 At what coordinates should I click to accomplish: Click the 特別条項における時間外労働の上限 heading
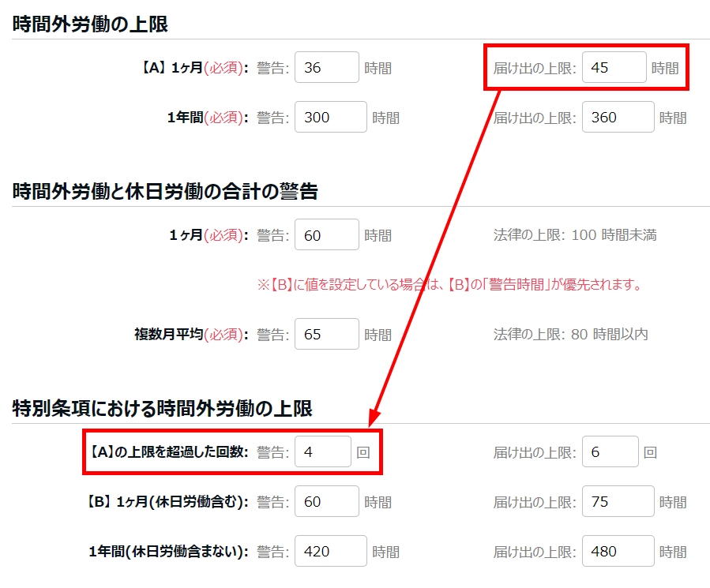(162, 408)
